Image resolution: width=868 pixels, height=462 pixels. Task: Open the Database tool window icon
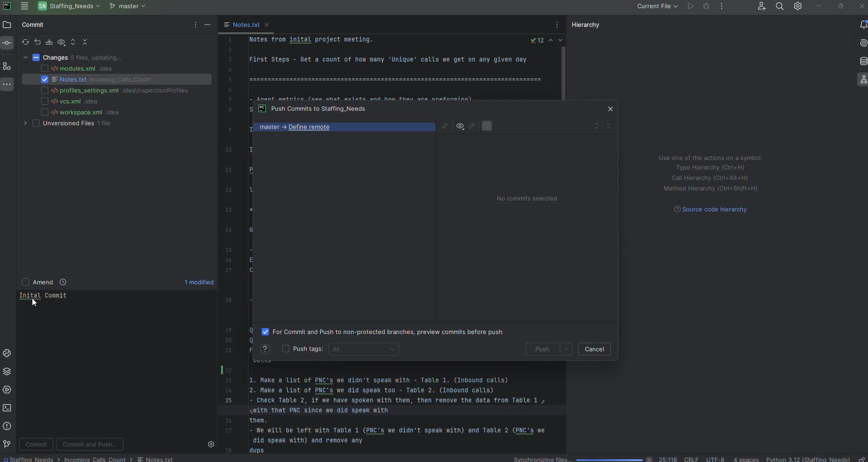click(x=863, y=62)
